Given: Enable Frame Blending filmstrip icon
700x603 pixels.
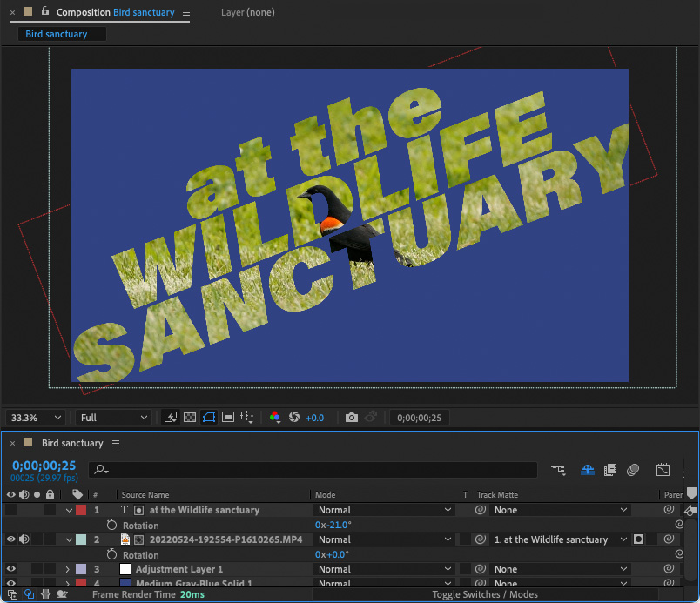Looking at the screenshot, I should [610, 470].
